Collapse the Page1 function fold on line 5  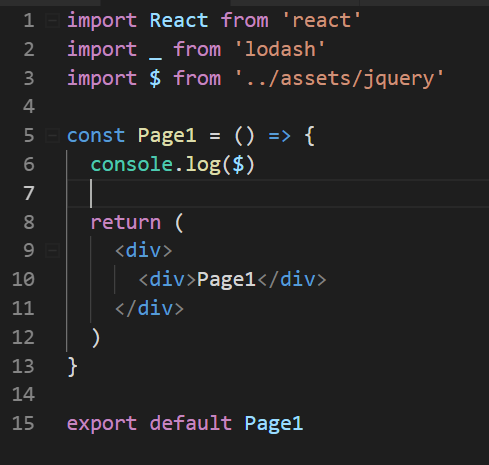(x=52, y=136)
